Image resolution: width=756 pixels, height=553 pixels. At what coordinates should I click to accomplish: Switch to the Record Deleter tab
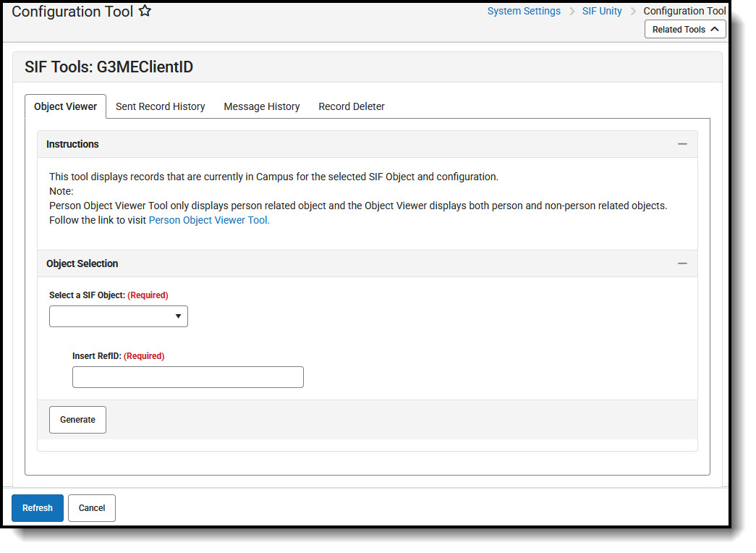point(351,106)
